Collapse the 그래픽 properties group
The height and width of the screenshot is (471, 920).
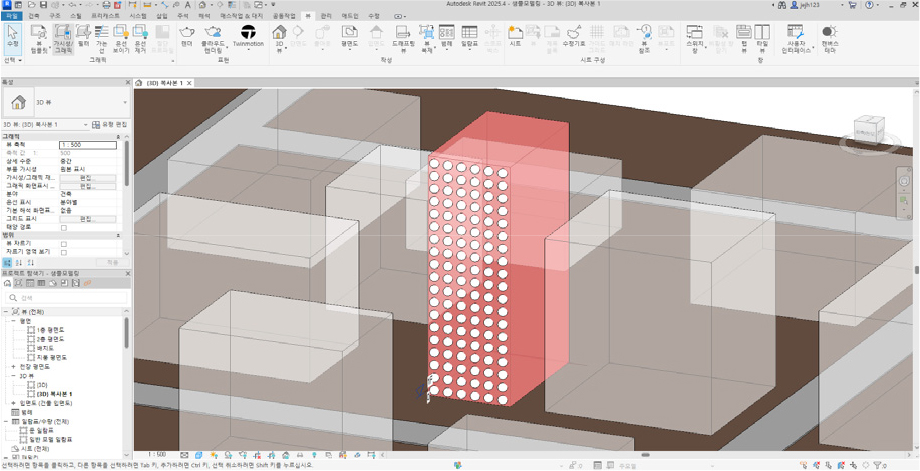tap(119, 137)
